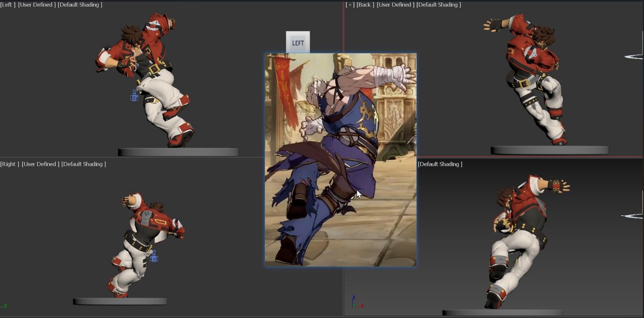644x318 pixels.
Task: Open [Default Shading] menu in the Left viewport
Action: click(80, 5)
